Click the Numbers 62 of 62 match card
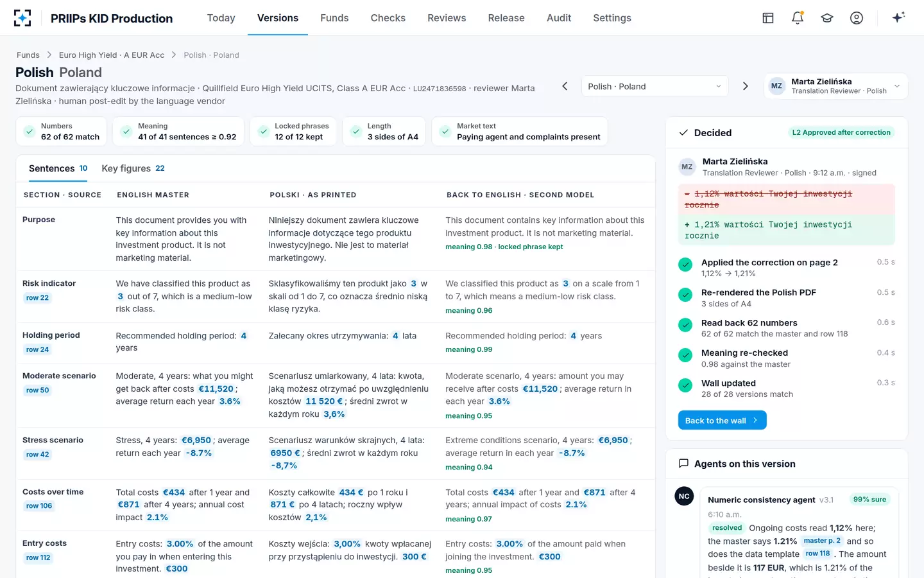 (x=62, y=132)
